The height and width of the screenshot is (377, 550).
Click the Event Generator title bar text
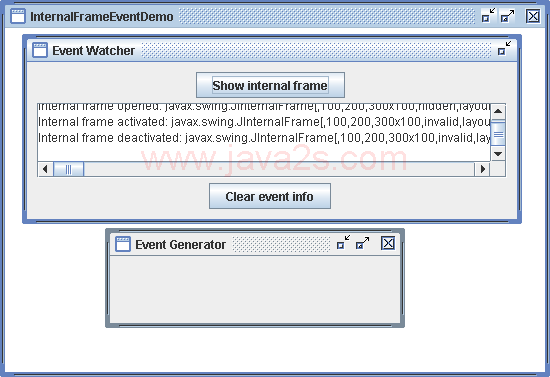(180, 244)
